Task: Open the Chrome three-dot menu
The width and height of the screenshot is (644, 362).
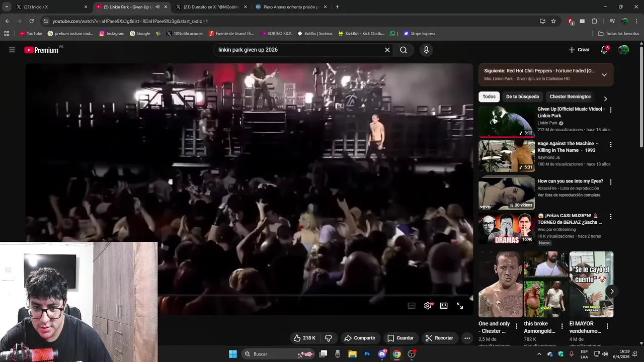Action: [x=637, y=21]
